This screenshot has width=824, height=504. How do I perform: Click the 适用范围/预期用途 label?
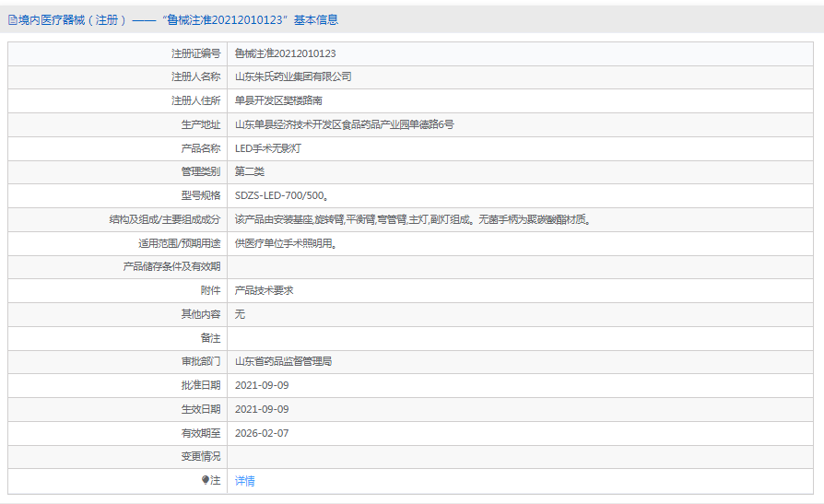(179, 243)
